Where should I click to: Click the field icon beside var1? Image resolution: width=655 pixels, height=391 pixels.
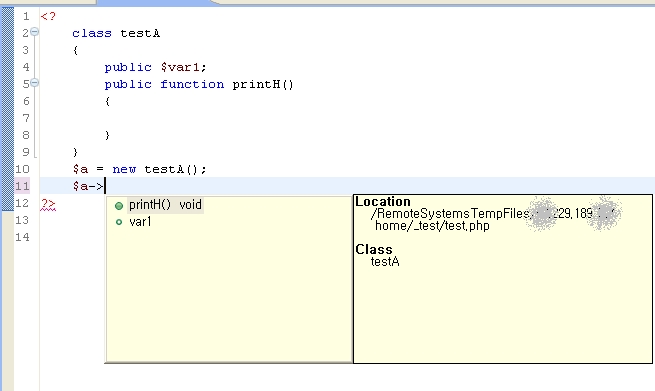[119, 222]
